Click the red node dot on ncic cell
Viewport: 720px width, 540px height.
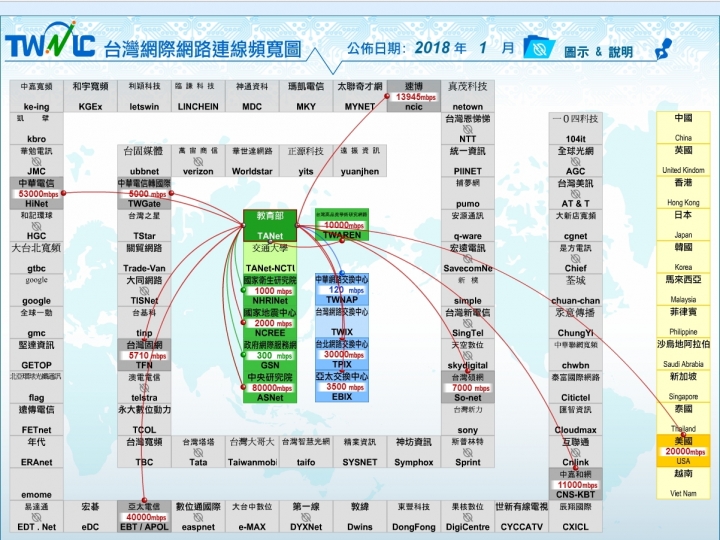[x=387, y=96]
